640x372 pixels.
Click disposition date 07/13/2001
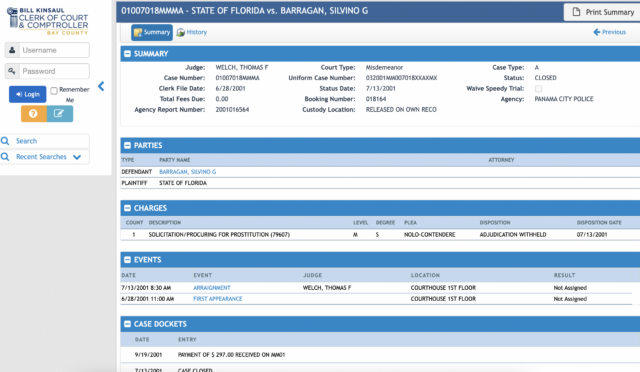(x=592, y=235)
